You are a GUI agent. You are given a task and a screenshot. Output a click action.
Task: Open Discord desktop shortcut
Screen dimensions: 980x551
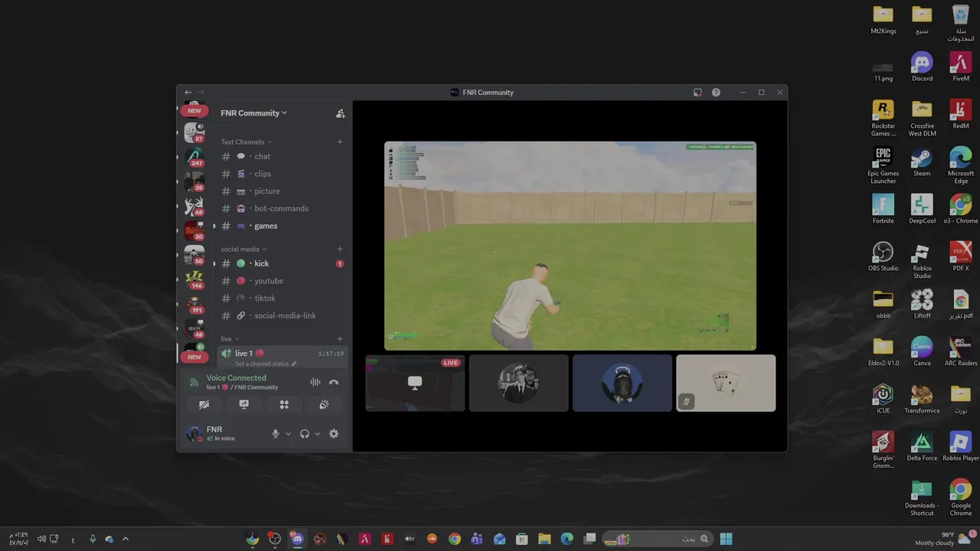[x=922, y=67]
